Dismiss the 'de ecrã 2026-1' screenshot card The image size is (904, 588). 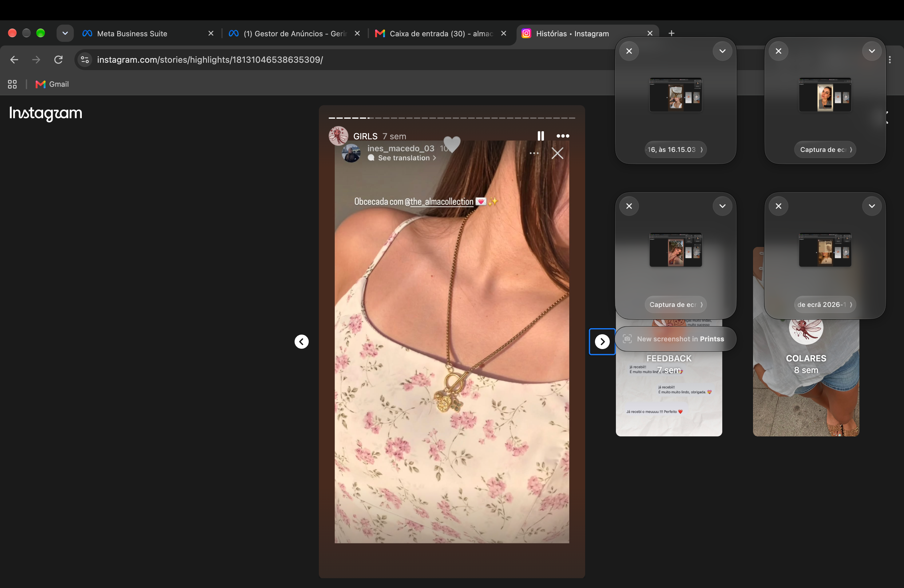click(779, 206)
